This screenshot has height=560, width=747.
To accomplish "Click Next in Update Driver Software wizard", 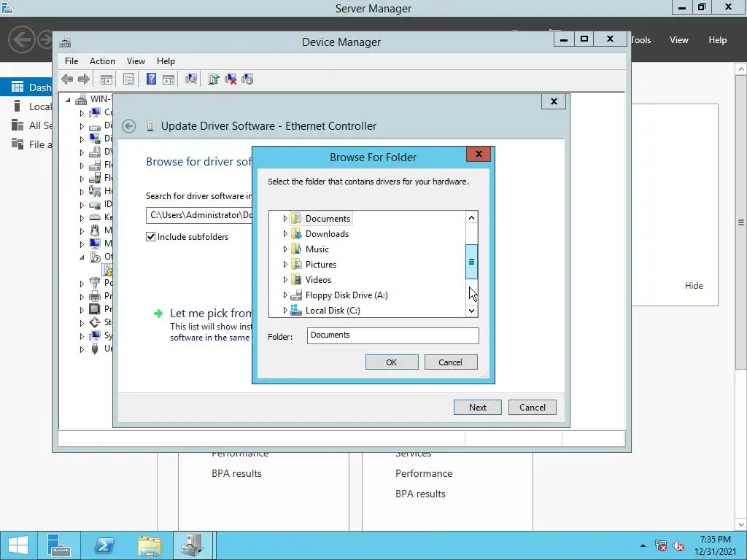I will click(x=477, y=407).
